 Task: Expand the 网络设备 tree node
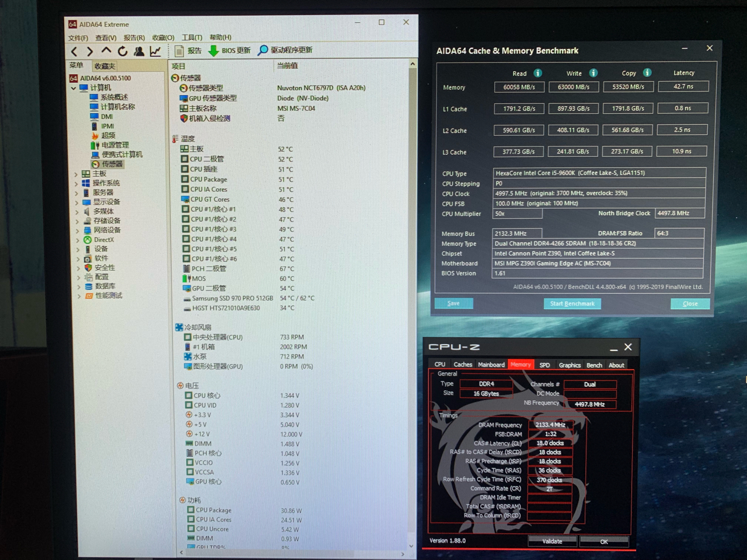click(78, 230)
